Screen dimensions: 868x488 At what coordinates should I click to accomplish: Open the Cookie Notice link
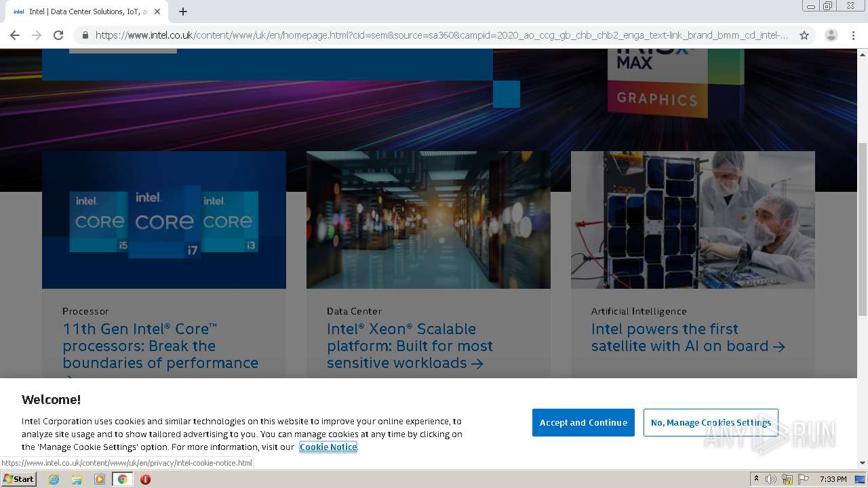tap(328, 447)
